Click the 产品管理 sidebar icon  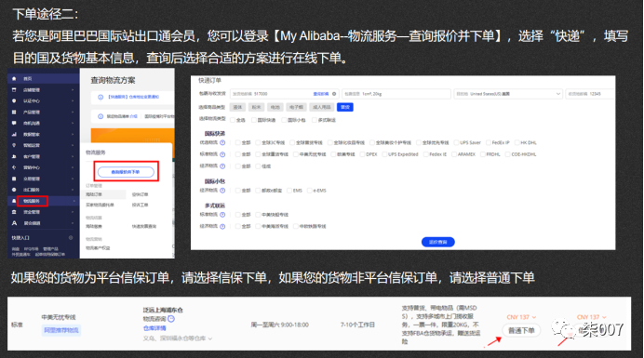point(14,113)
